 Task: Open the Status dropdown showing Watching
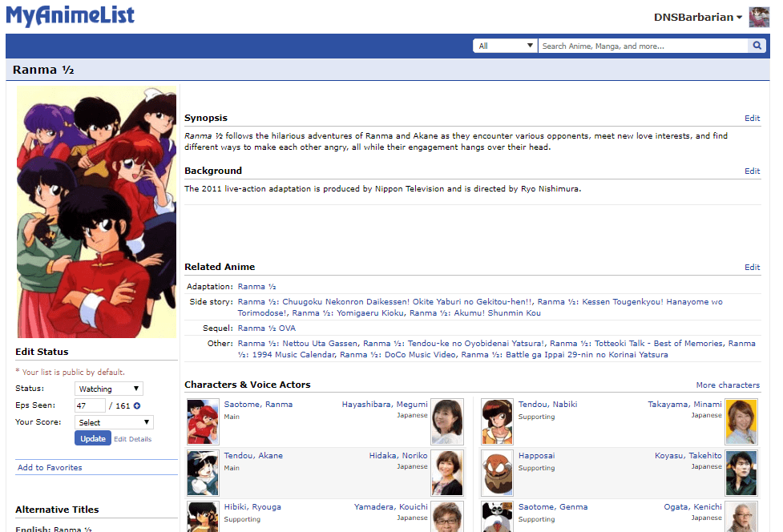click(108, 388)
